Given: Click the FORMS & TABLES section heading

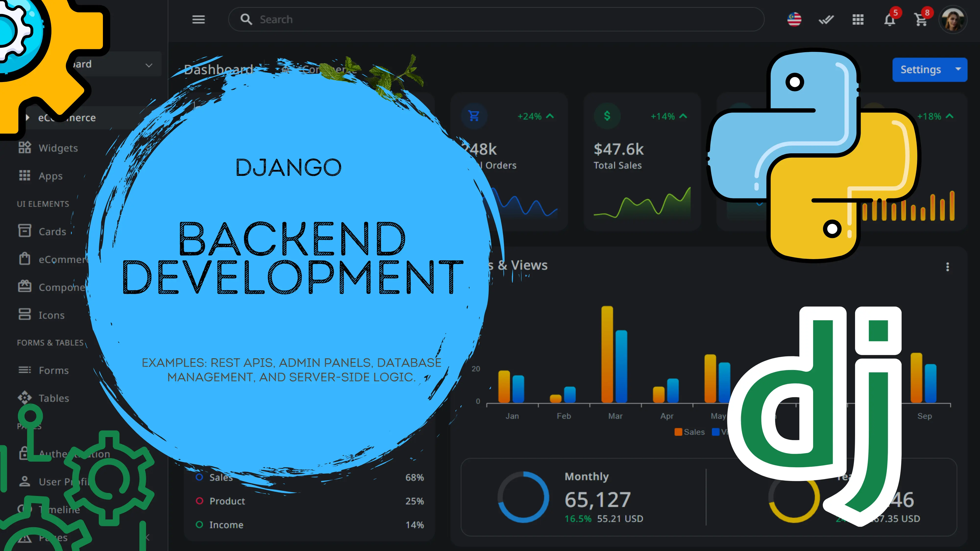Looking at the screenshot, I should 50,343.
